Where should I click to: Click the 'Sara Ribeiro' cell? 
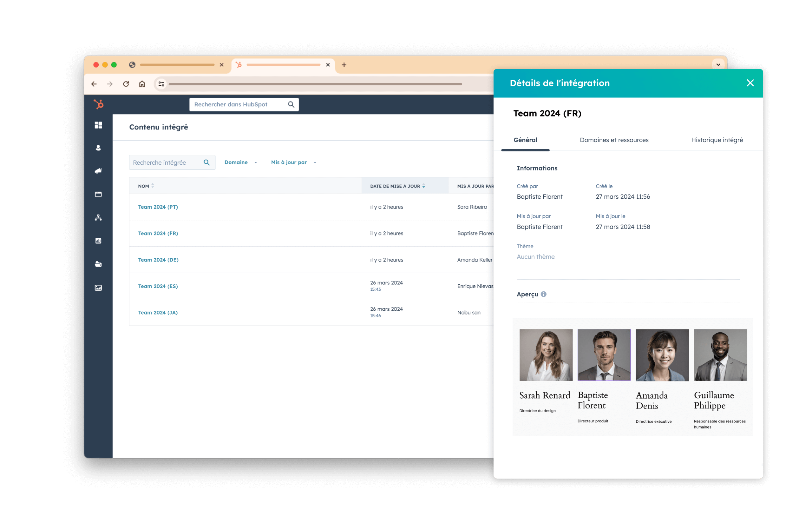pos(472,207)
